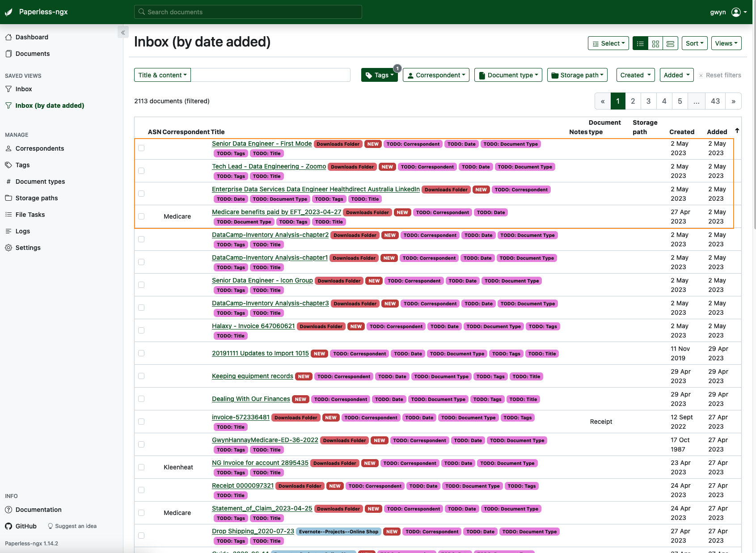Check the Medicare benefits paid document checkbox

click(141, 216)
